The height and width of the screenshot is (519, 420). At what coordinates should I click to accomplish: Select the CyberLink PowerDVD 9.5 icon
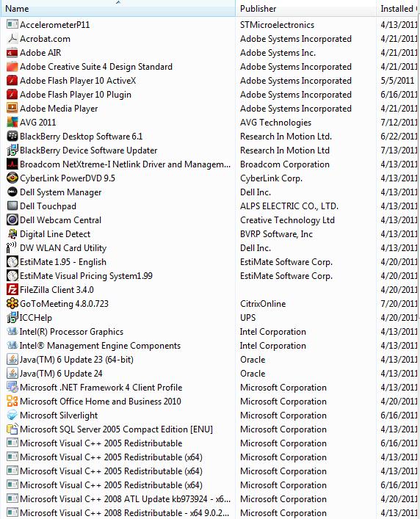[12, 178]
